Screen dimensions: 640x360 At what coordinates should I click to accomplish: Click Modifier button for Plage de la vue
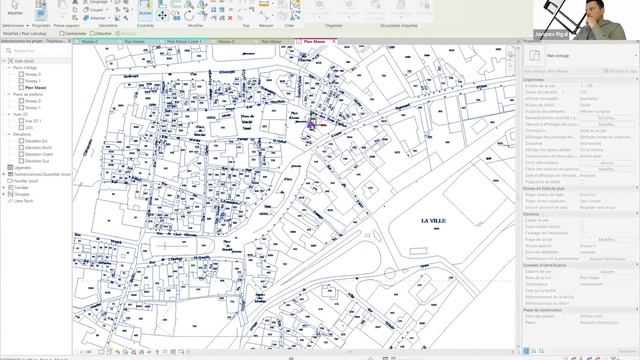click(x=607, y=240)
